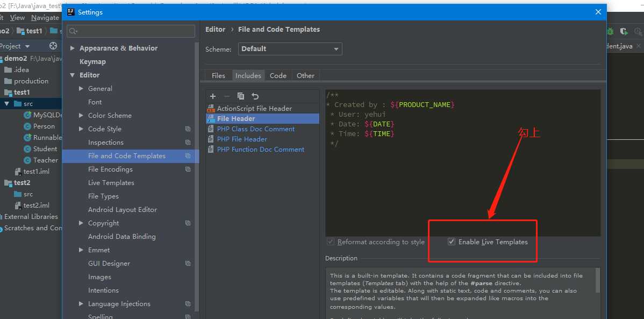The width and height of the screenshot is (644, 319).
Task: Click the Teacher class icon in project tree
Action: point(27,160)
